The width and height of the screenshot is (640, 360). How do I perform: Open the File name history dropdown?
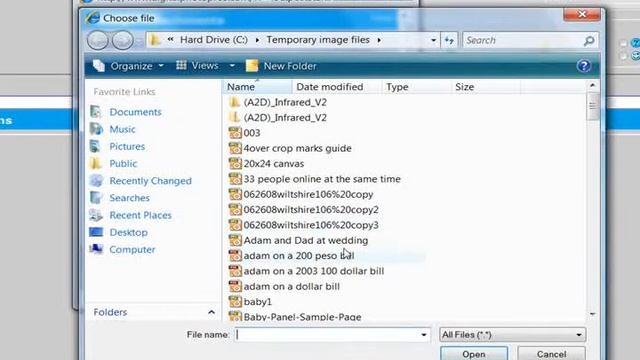[x=424, y=335]
